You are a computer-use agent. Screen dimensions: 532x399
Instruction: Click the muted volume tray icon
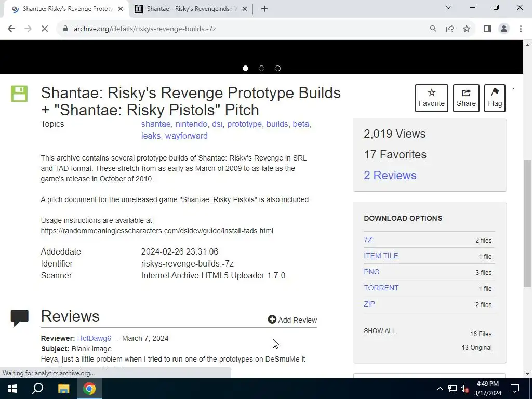464,389
